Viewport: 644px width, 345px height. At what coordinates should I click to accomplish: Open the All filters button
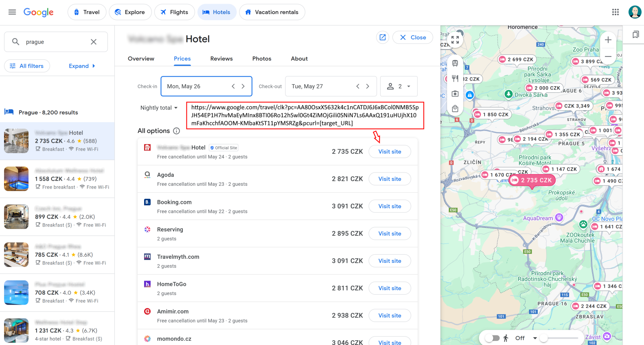click(x=27, y=66)
